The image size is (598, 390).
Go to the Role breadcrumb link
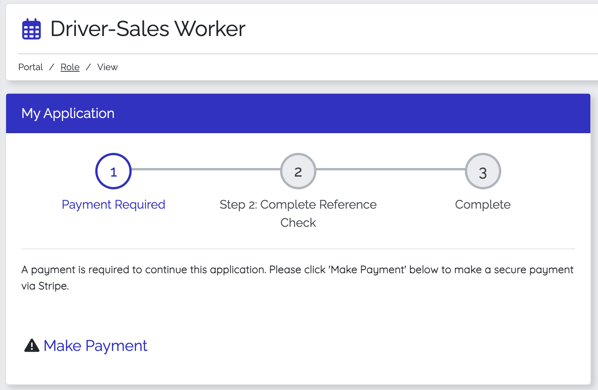(70, 67)
